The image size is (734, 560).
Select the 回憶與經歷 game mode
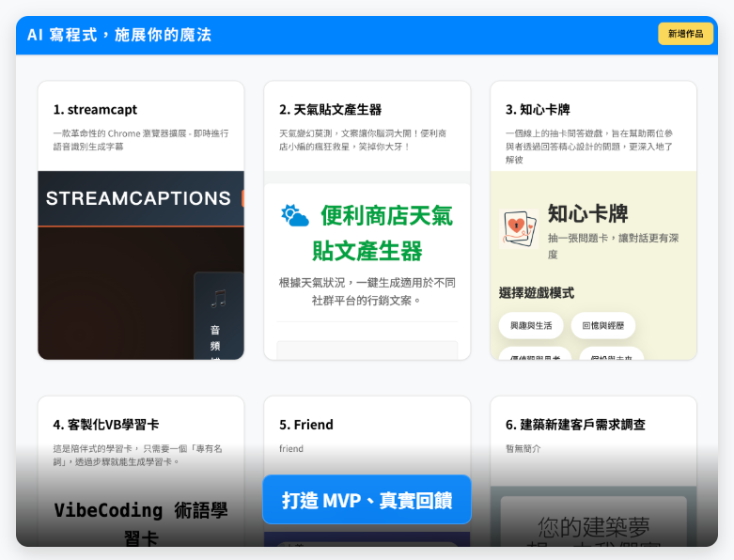pyautogui.click(x=603, y=325)
